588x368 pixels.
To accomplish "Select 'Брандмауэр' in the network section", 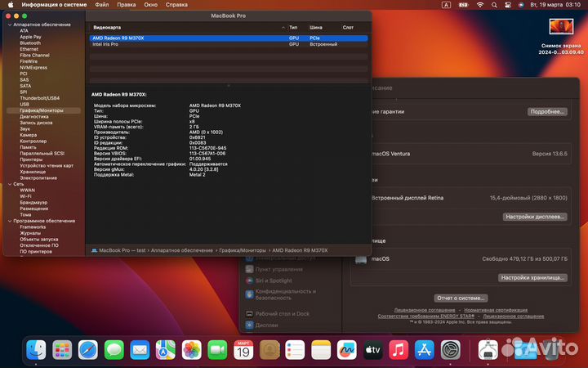I will [x=33, y=203].
